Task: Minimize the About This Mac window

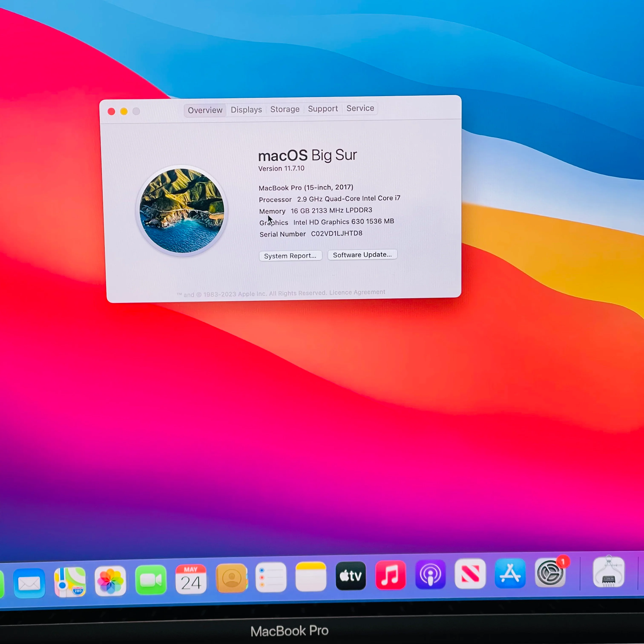Action: pyautogui.click(x=124, y=111)
